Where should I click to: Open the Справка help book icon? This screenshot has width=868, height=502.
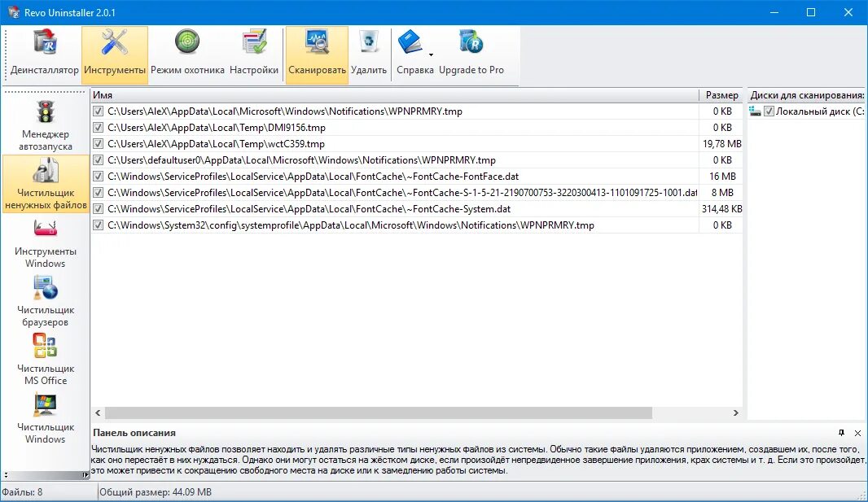tap(410, 42)
